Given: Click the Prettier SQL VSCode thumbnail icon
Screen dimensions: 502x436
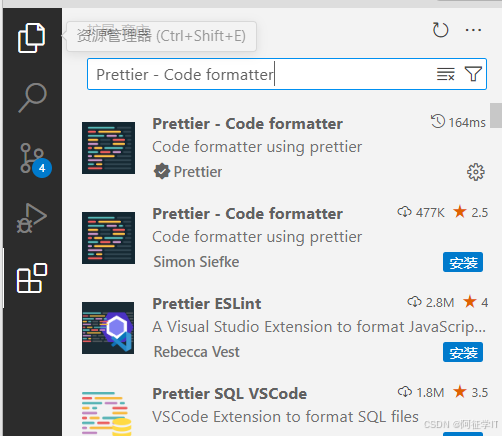Looking at the screenshot, I should point(107,414).
